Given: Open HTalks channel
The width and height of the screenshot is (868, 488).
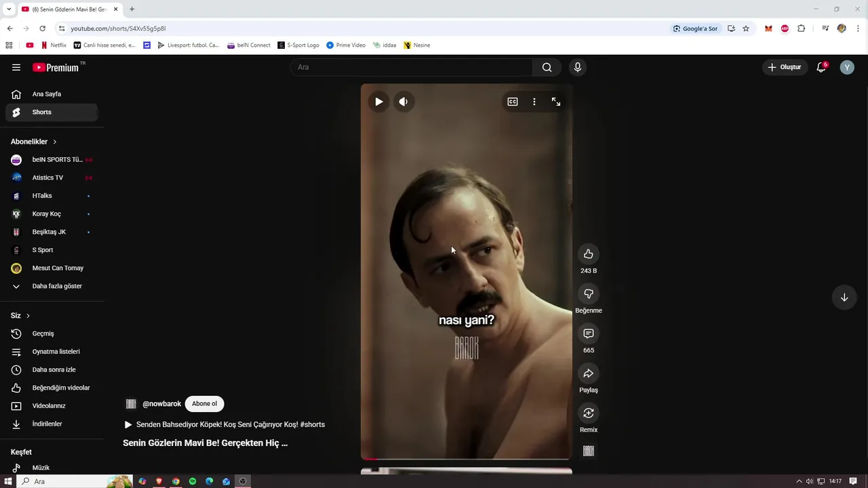Looking at the screenshot, I should click(x=52, y=196).
